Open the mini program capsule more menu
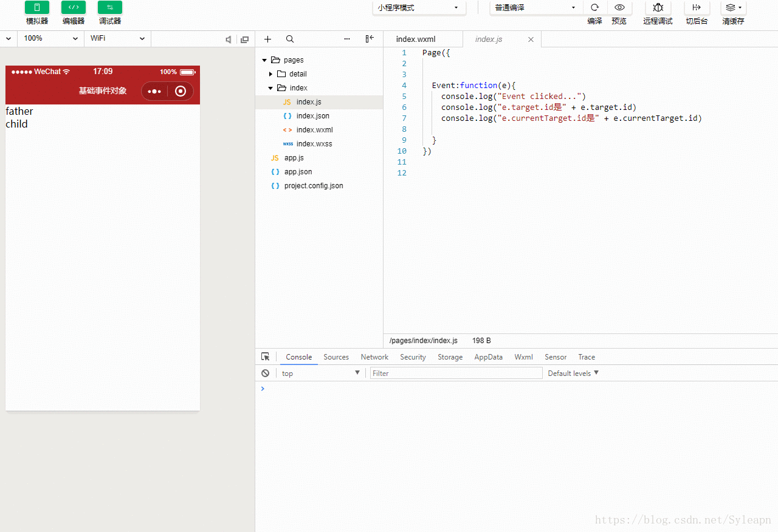Screen dimensions: 778x532 pos(154,91)
